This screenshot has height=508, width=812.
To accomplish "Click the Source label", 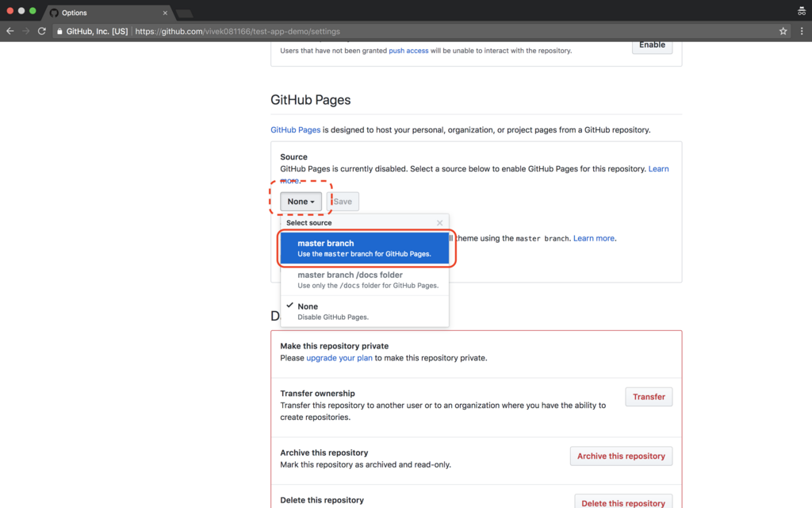I will [x=293, y=157].
